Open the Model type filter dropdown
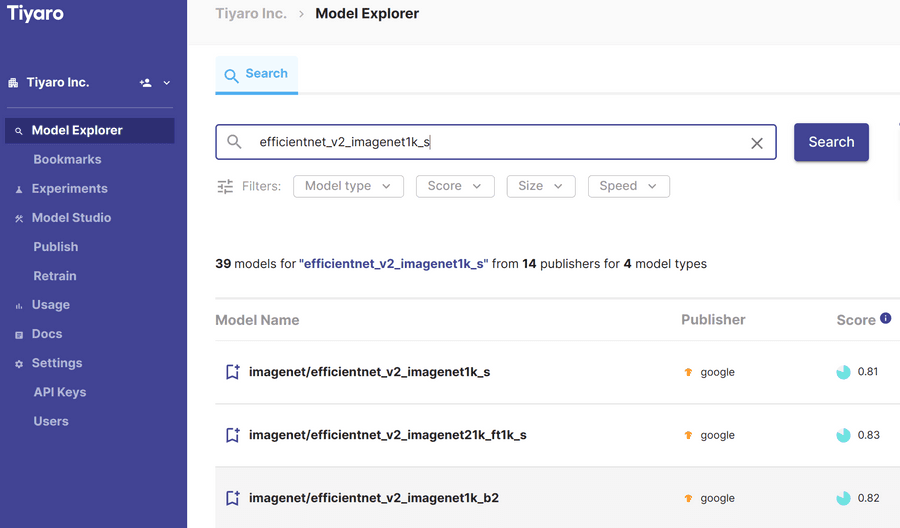 348,186
